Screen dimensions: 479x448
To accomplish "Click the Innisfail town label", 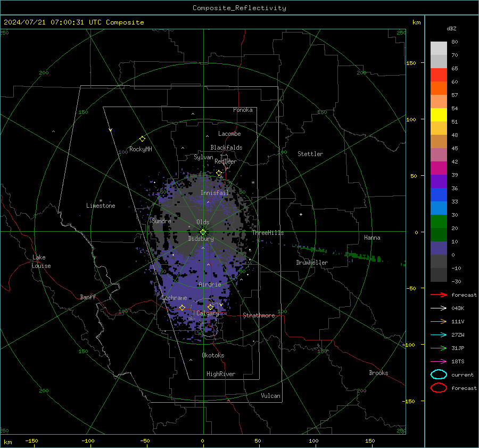I will pyautogui.click(x=214, y=193).
